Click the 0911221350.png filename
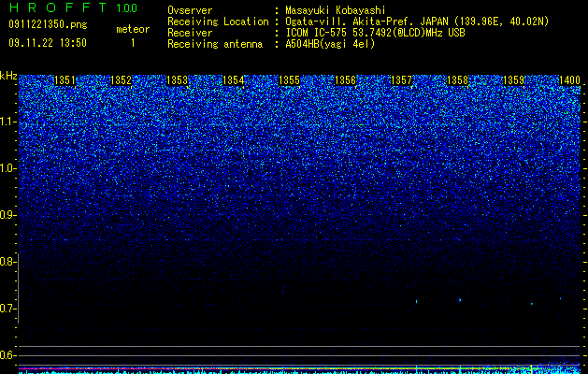The width and height of the screenshot is (588, 374). pyautogui.click(x=48, y=24)
